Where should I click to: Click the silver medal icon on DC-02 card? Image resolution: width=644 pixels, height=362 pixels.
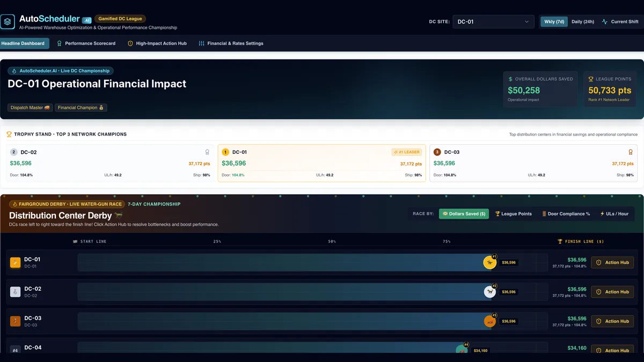click(x=207, y=152)
